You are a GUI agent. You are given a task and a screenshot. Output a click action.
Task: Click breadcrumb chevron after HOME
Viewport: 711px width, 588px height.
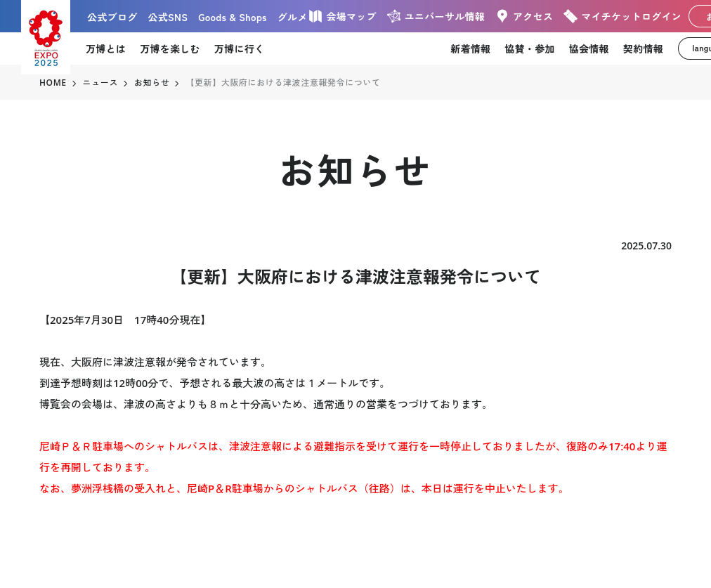coord(74,84)
